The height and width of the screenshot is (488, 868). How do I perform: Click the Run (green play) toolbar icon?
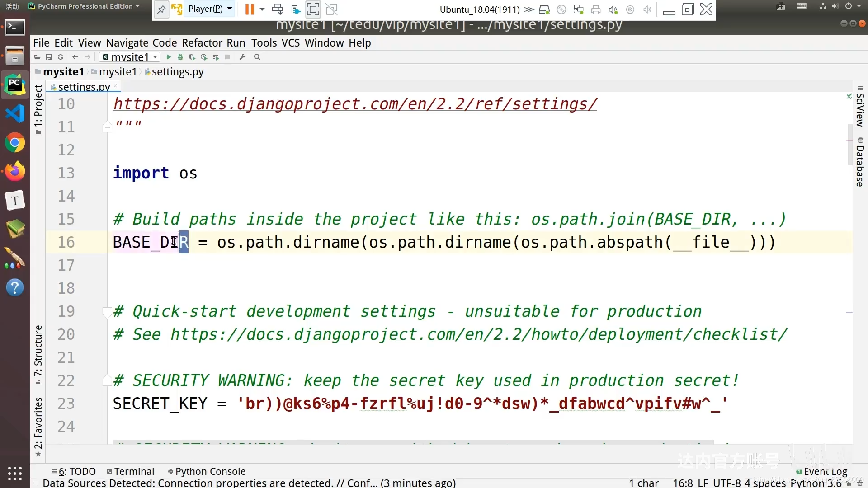pos(169,57)
